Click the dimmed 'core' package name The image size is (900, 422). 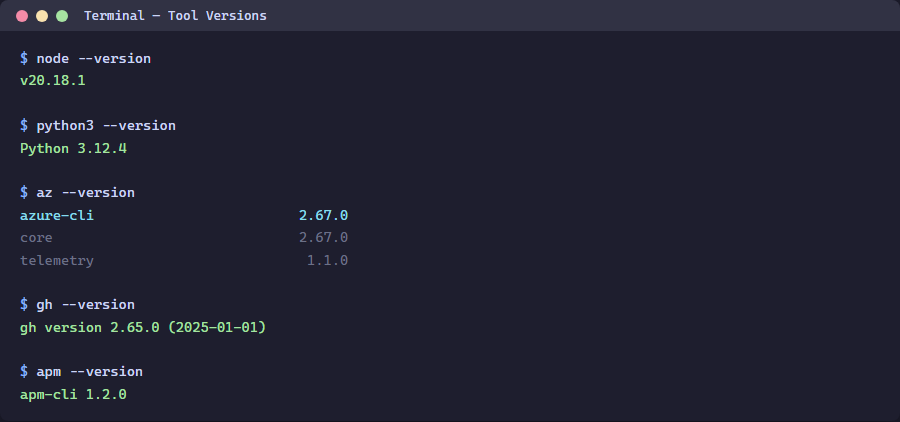pos(36,238)
